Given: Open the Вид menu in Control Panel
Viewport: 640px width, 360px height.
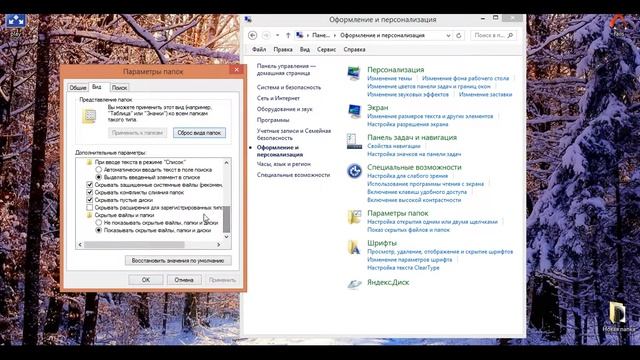Looking at the screenshot, I should click(305, 49).
